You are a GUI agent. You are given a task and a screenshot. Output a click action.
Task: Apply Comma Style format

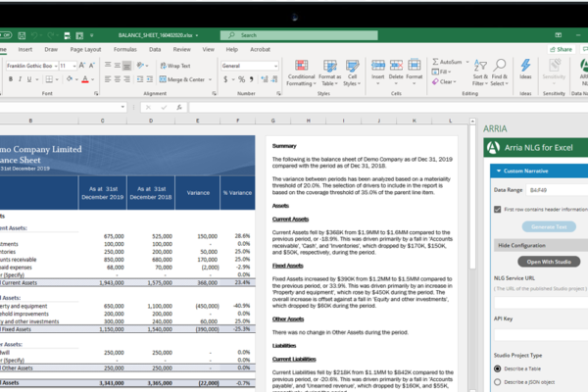[251, 79]
